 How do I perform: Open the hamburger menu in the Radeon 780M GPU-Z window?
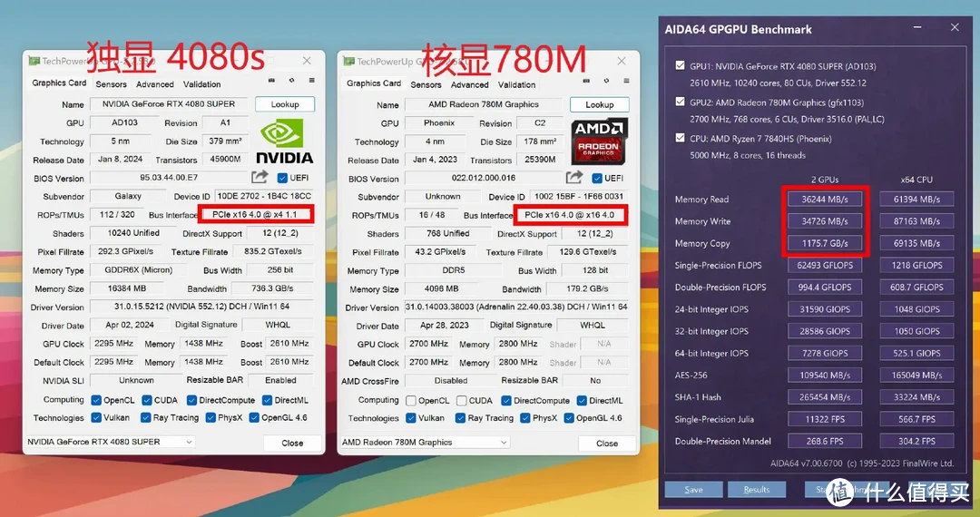pyautogui.click(x=626, y=81)
